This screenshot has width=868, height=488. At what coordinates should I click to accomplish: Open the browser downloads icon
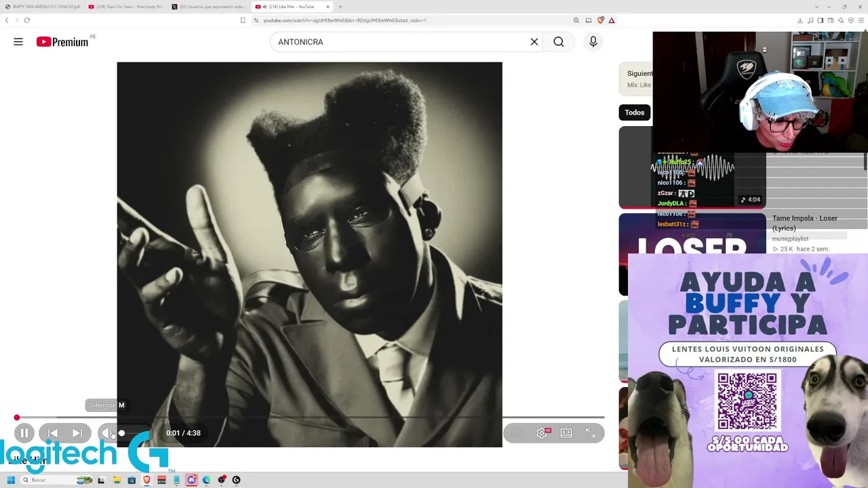(x=800, y=20)
